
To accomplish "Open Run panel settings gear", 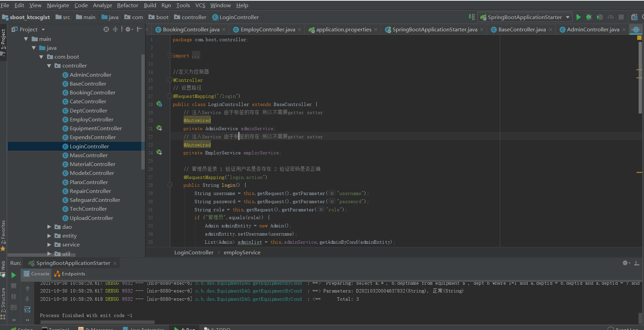I will click(x=626, y=263).
